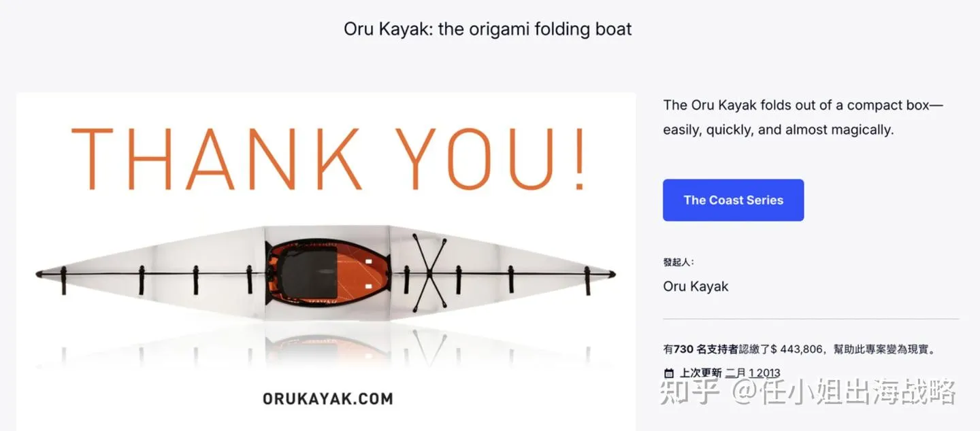Click the kayak's reflection below the boat
Viewport: 980px width, 431px height.
327,347
